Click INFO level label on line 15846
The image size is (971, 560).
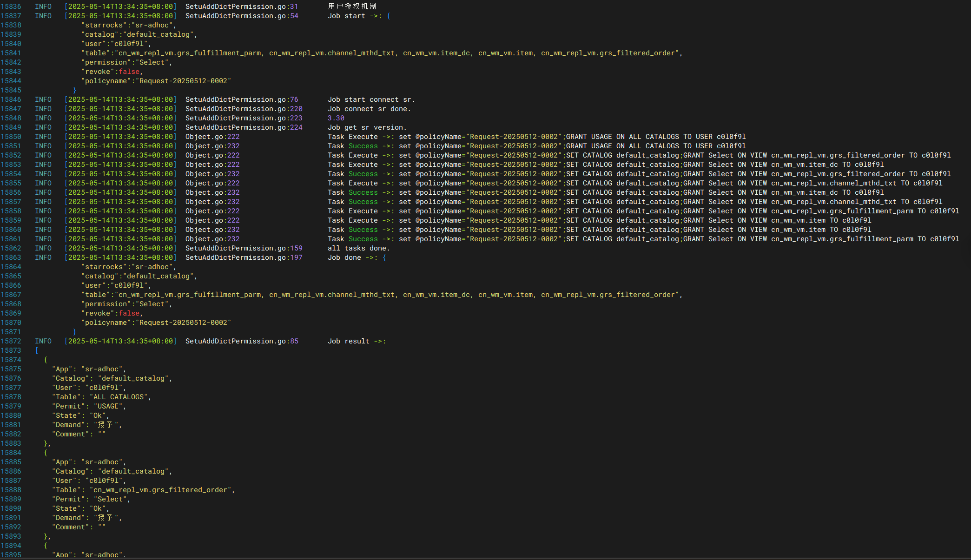pos(43,99)
